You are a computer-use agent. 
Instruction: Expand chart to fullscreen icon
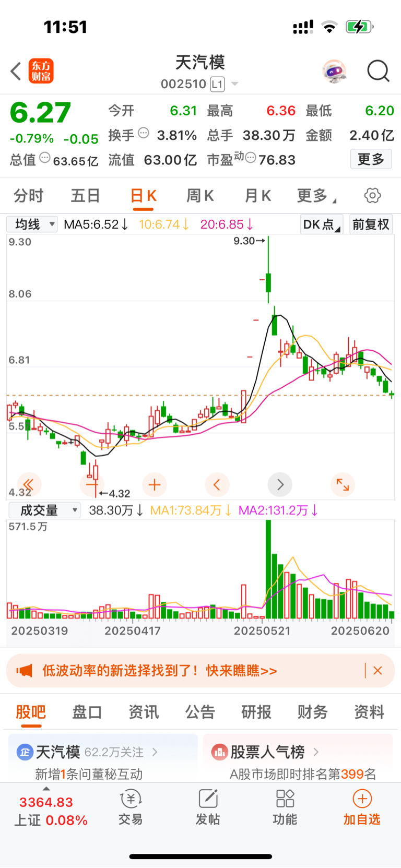tap(343, 485)
